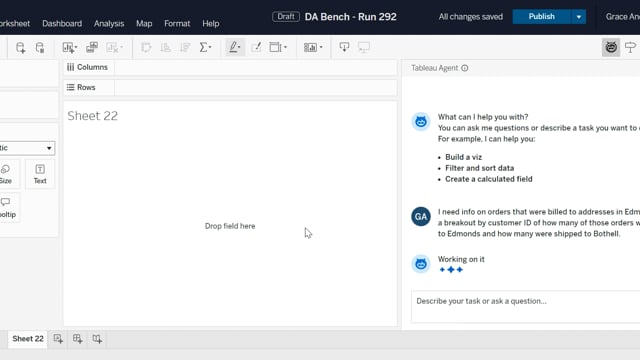Open the Clear Sheet dropdown arrow

(x=121, y=47)
